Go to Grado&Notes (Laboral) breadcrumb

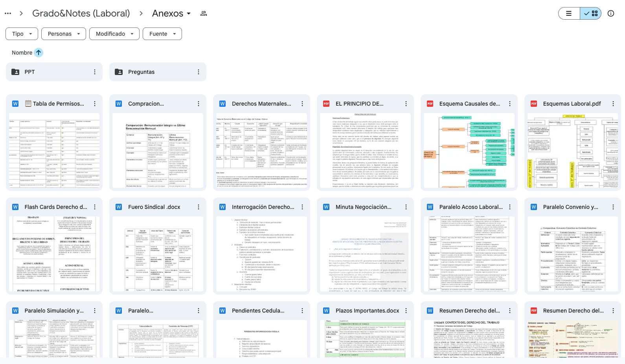pyautogui.click(x=81, y=13)
